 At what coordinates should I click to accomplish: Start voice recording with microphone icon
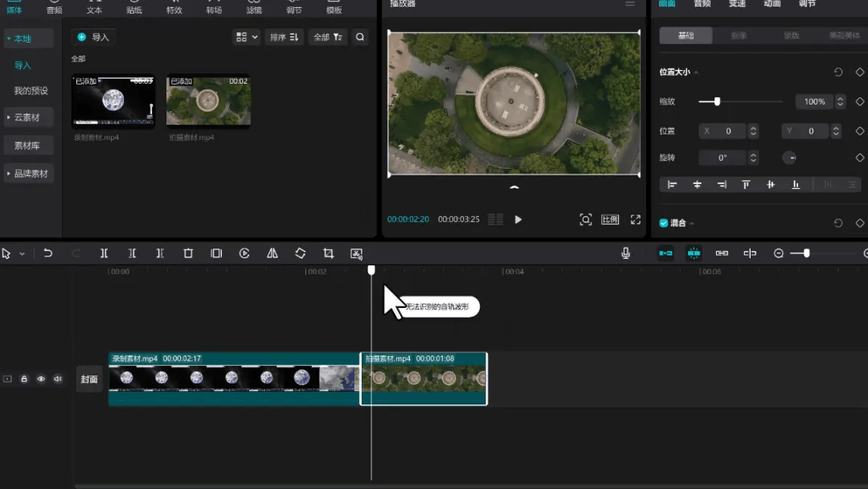click(625, 253)
